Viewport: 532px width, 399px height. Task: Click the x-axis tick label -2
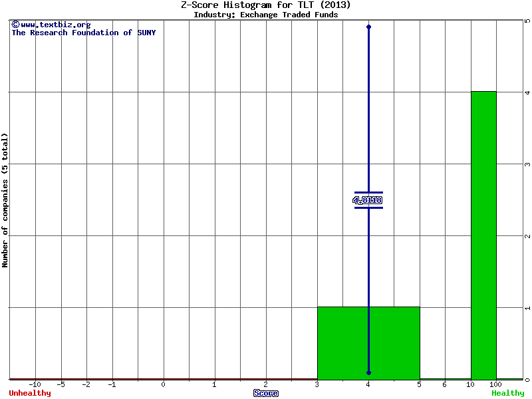tap(86, 384)
